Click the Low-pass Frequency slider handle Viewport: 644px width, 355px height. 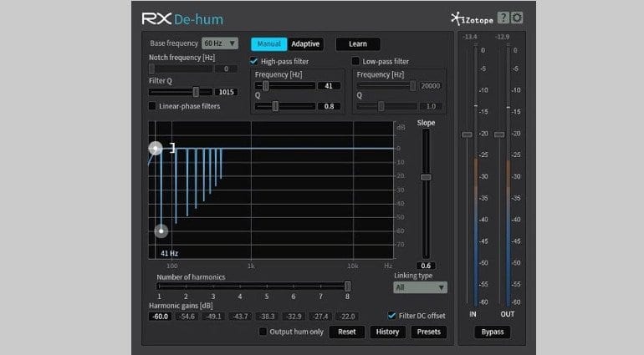click(412, 86)
